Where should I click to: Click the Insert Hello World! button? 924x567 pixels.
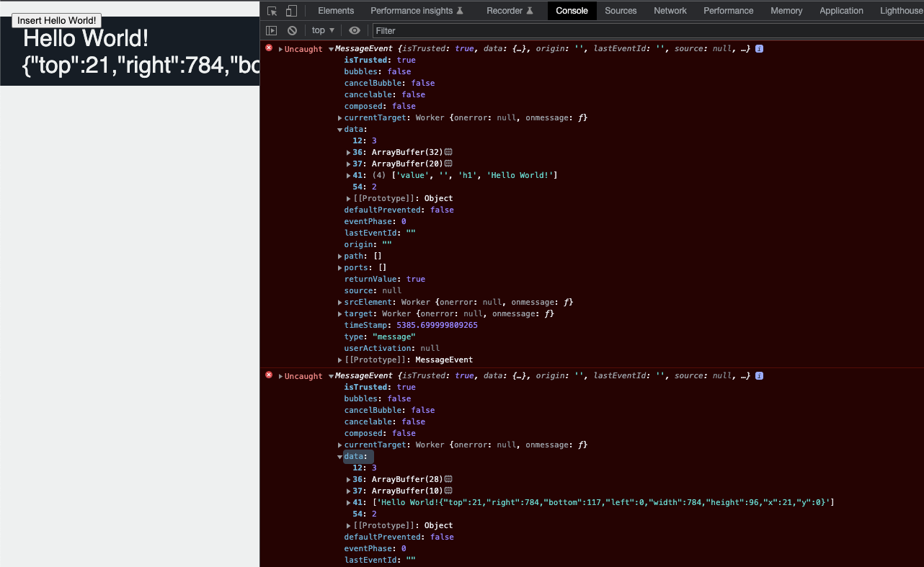[x=56, y=20]
